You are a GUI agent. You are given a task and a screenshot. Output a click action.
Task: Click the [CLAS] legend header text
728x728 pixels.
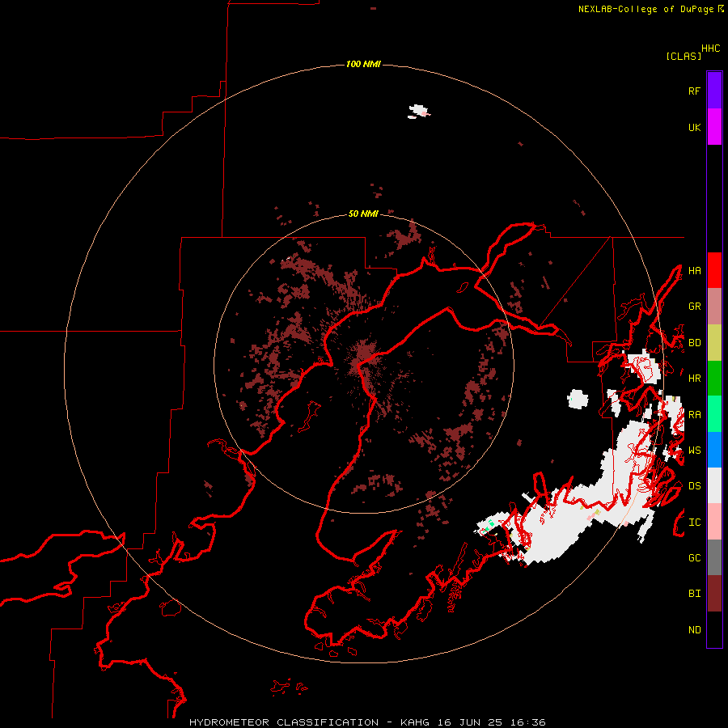click(x=684, y=56)
